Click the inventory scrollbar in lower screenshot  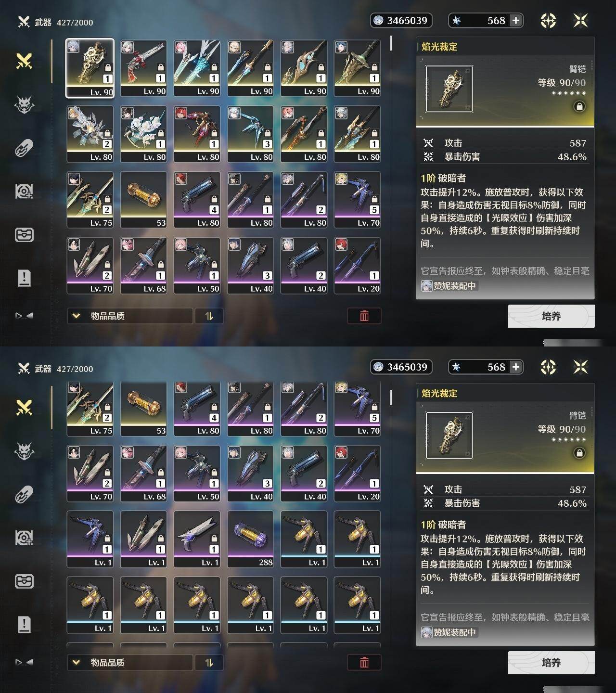[391, 397]
